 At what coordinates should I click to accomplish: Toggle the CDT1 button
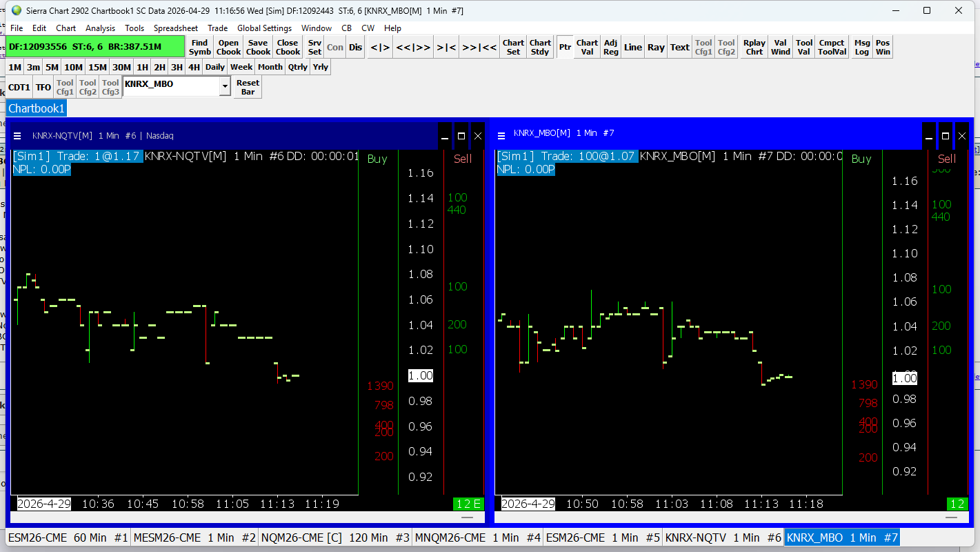click(x=19, y=87)
